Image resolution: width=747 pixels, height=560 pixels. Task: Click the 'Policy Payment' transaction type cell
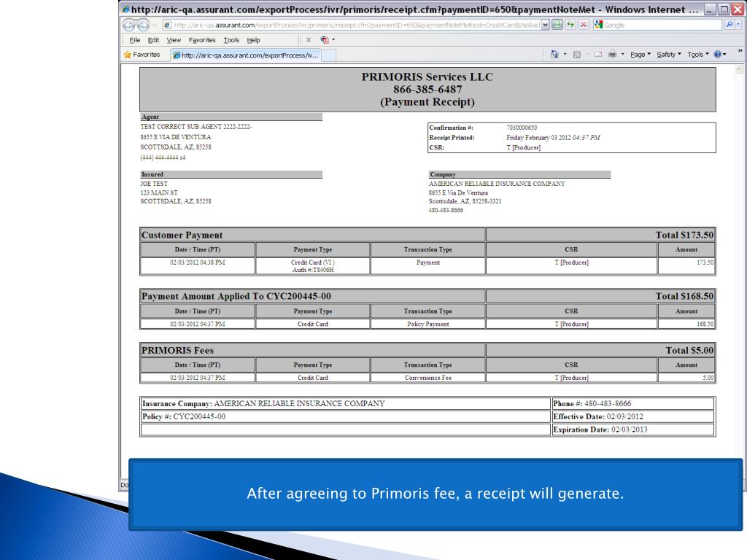(427, 324)
